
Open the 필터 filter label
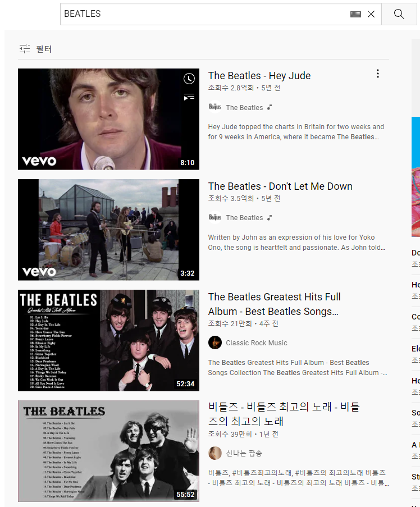(x=44, y=49)
